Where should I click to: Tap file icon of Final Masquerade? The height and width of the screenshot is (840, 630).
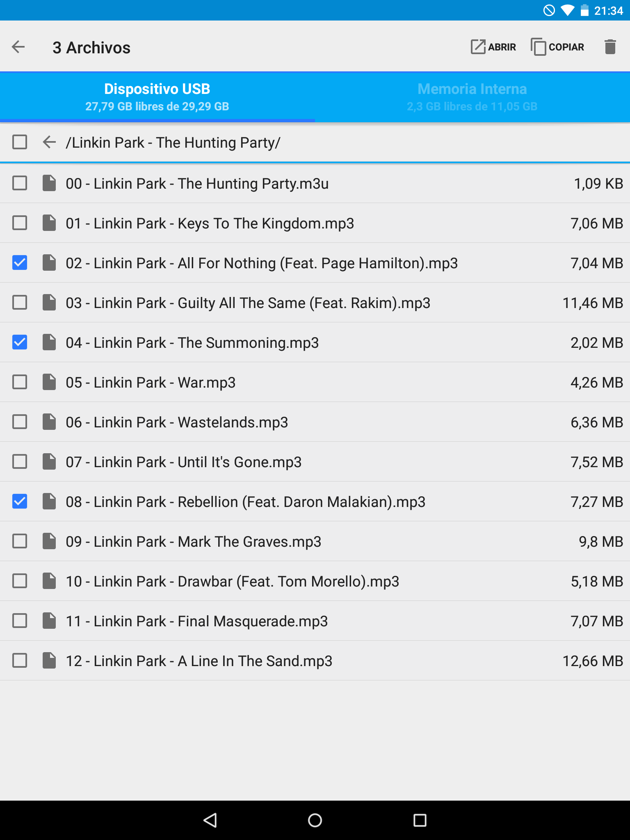49,621
